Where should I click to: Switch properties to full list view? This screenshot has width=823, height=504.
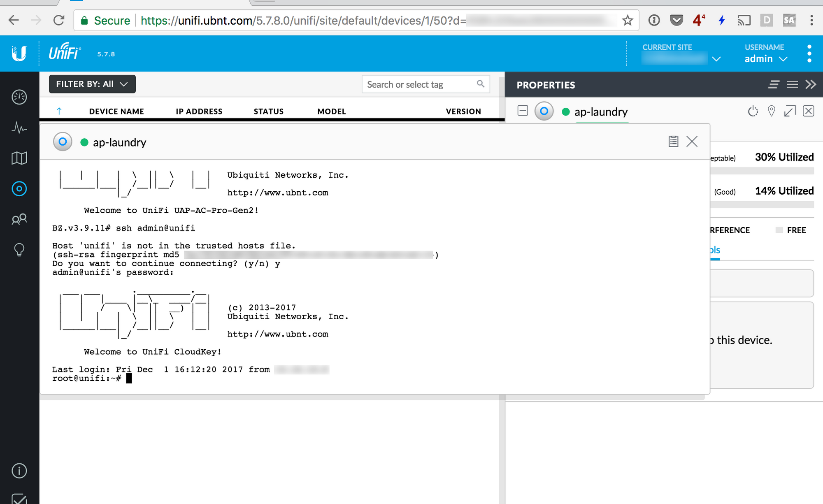(792, 85)
